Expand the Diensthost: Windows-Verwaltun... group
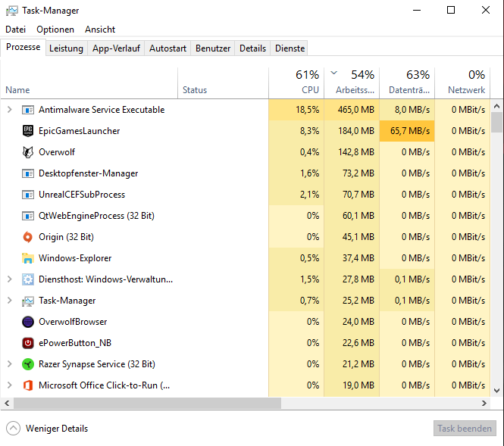Screen dimensions: 504x446 (x=10, y=279)
